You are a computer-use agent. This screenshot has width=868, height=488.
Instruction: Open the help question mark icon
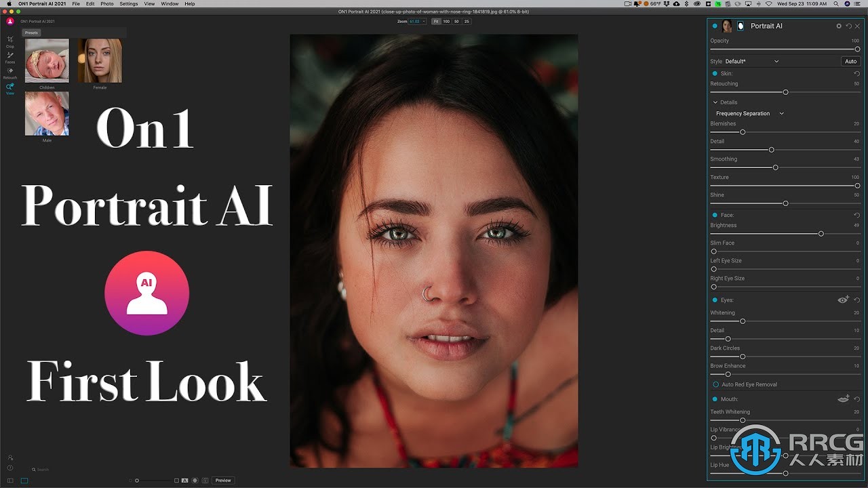[10, 468]
